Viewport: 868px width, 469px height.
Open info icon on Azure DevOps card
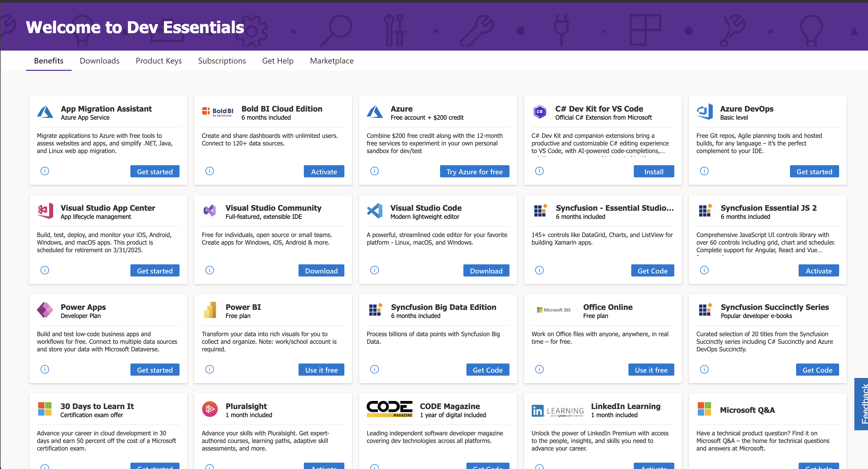704,171
